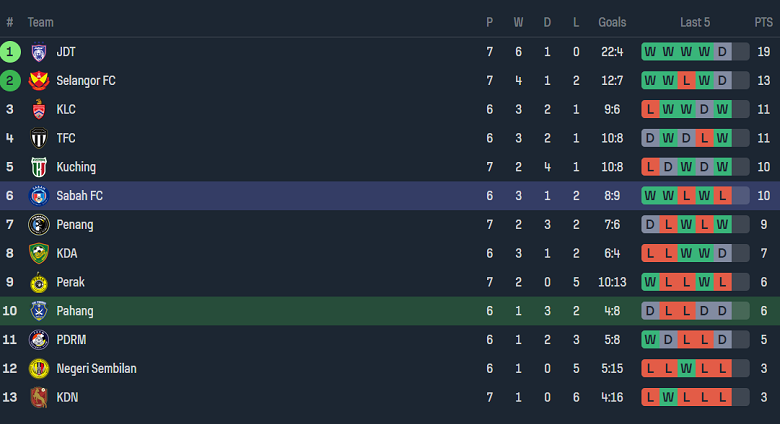Click the Penang club badge icon
The width and height of the screenshot is (780, 424).
click(39, 225)
